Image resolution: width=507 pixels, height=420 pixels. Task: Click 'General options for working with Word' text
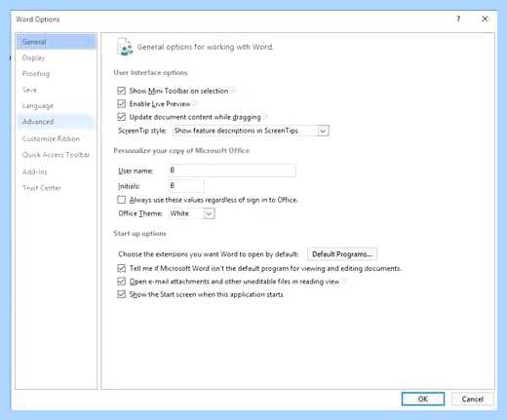[x=205, y=47]
